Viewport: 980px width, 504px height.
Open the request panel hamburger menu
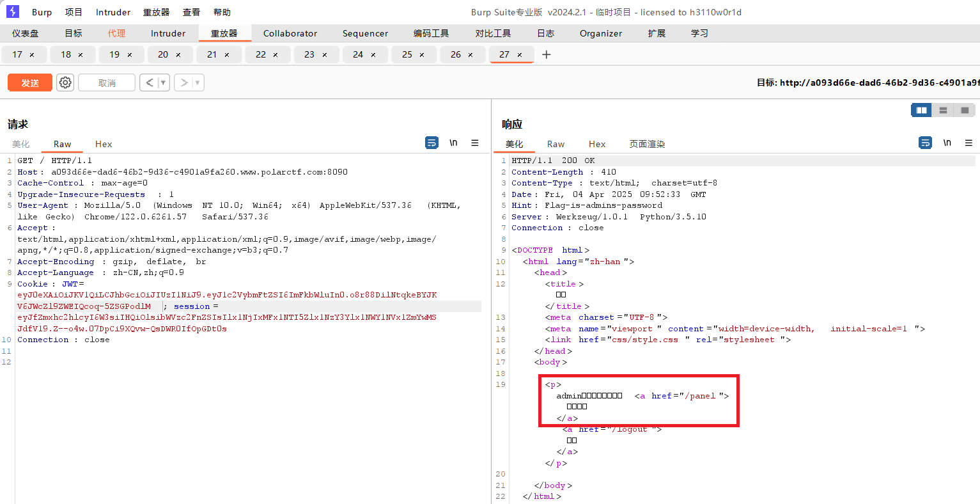click(x=475, y=143)
